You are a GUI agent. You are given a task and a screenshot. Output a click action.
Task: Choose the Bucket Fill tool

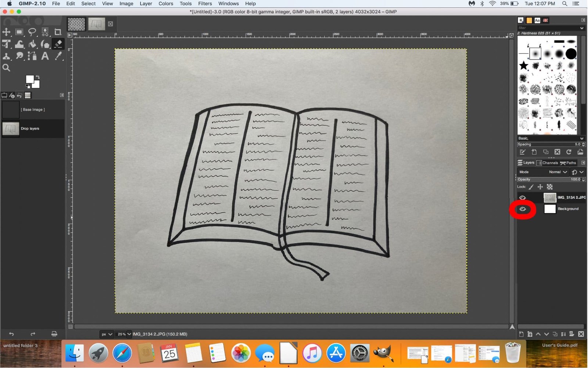coord(33,44)
